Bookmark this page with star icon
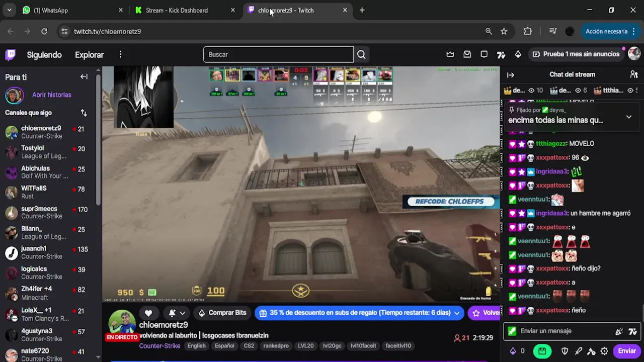 tap(504, 31)
